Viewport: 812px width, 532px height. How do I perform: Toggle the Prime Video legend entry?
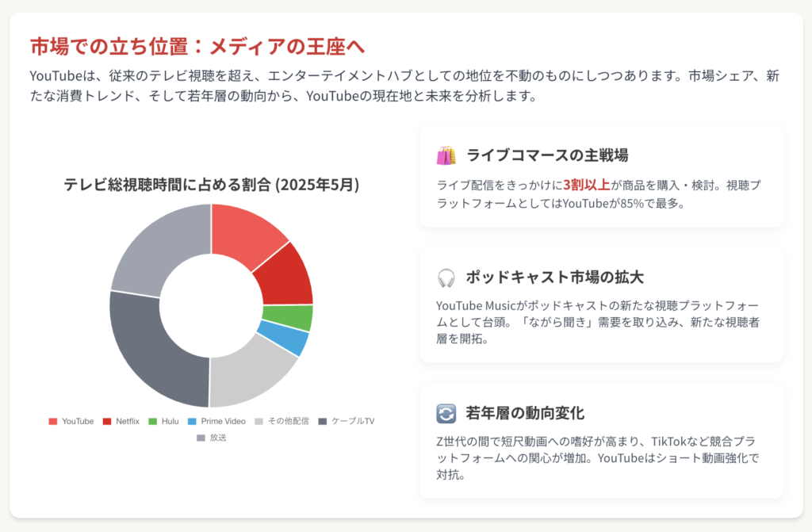(x=216, y=421)
